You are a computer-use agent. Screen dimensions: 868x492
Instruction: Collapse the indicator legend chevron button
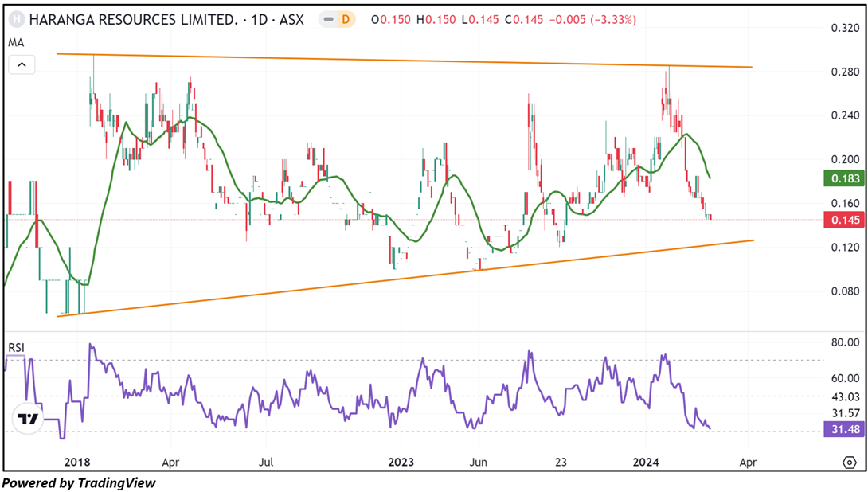pyautogui.click(x=22, y=64)
